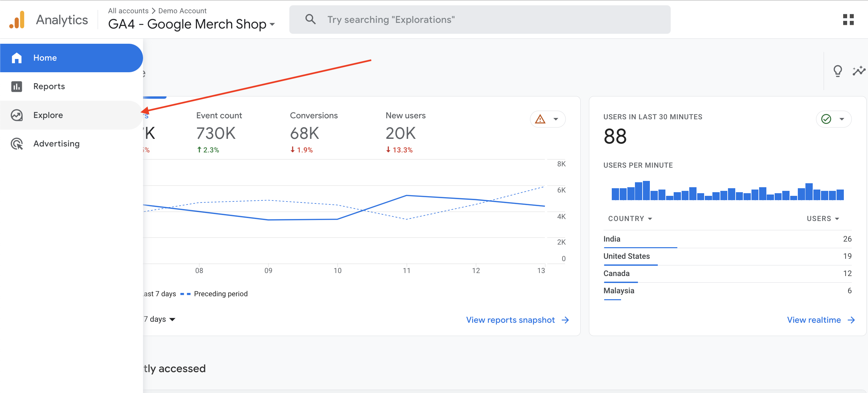Click the Reports bar chart icon
This screenshot has width=868, height=393.
[x=17, y=86]
